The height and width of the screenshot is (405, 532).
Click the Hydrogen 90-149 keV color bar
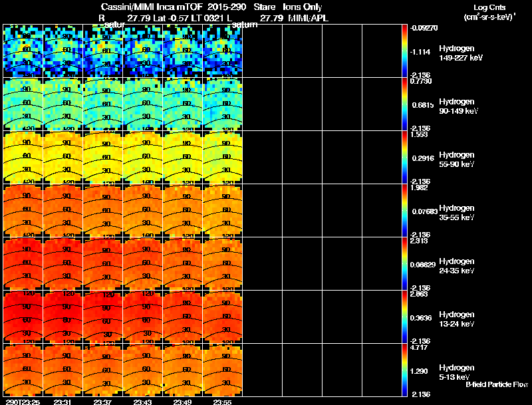click(x=404, y=104)
